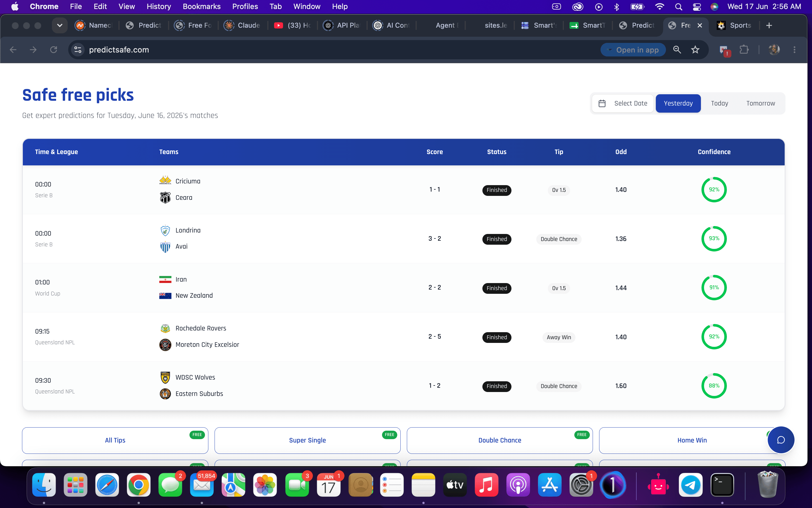812x508 pixels.
Task: Open Podcasts from the Dock
Action: [x=518, y=485]
